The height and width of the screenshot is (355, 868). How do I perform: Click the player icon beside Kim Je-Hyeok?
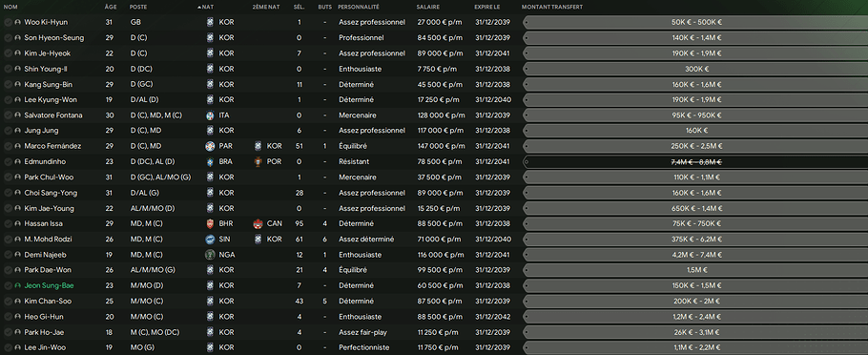tap(17, 53)
